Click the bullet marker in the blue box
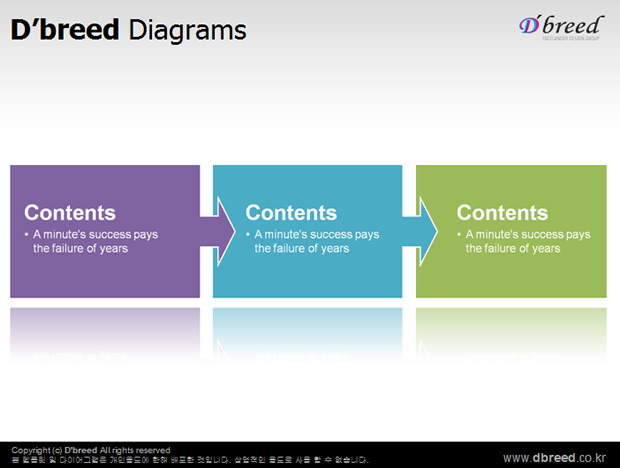This screenshot has height=468, width=620. click(x=248, y=235)
